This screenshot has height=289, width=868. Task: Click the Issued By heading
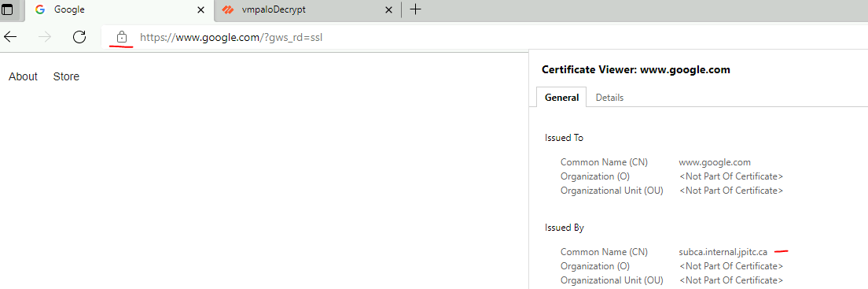(564, 228)
